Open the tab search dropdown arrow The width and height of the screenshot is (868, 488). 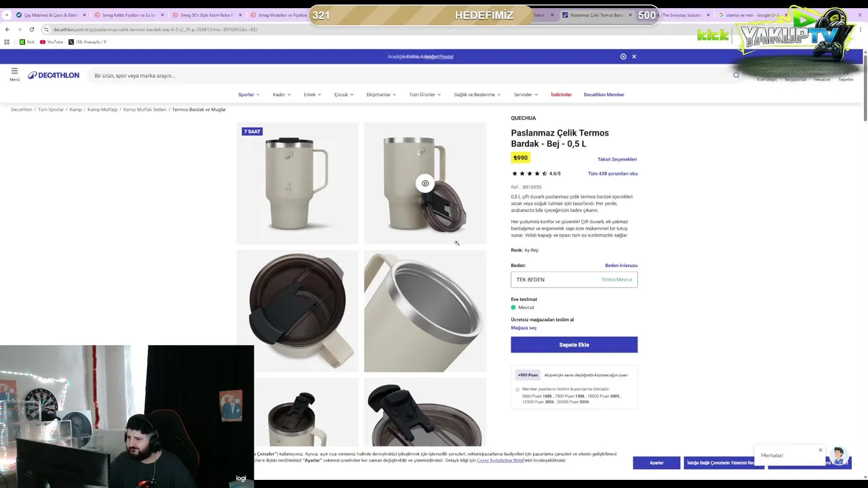pyautogui.click(x=7, y=15)
